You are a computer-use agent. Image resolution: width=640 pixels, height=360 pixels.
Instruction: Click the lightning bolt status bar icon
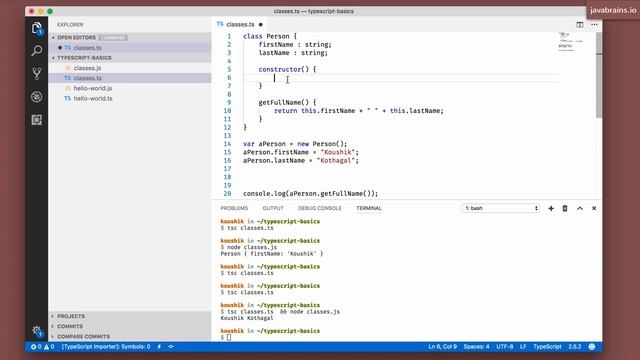[x=159, y=347]
